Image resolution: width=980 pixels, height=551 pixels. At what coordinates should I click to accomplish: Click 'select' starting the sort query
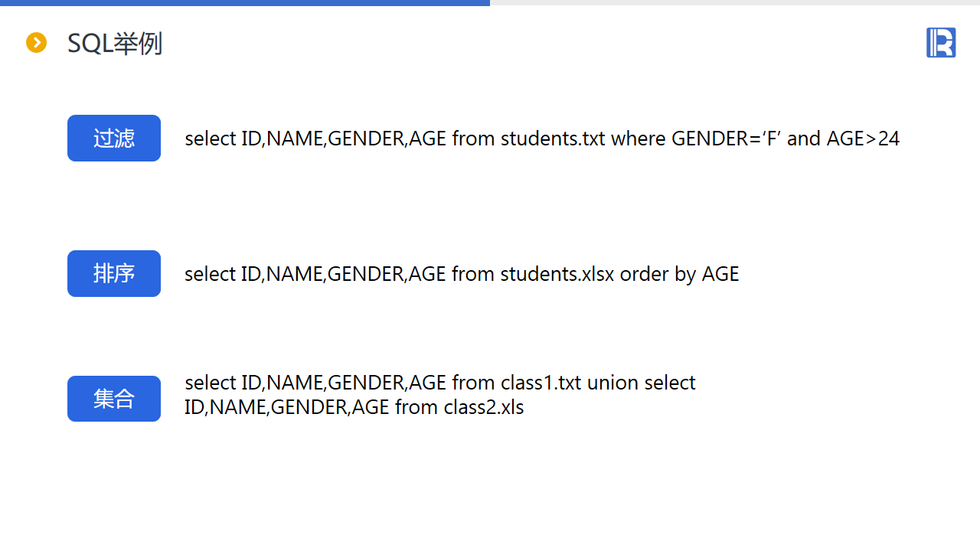[211, 274]
